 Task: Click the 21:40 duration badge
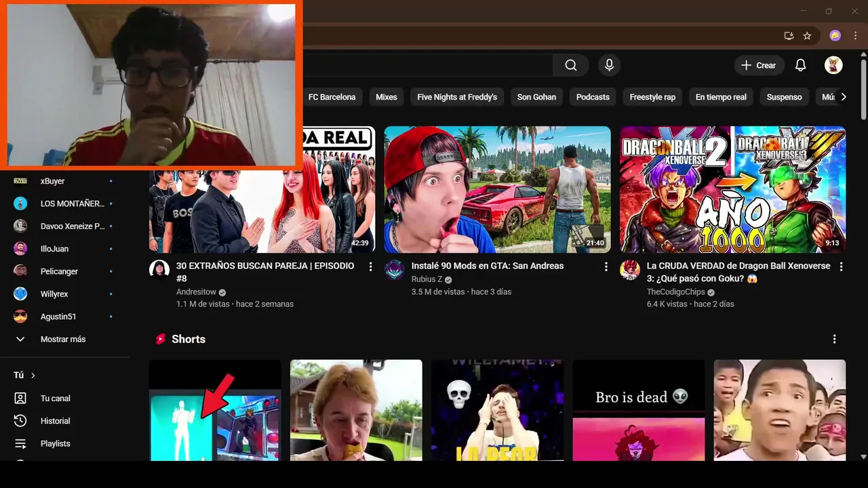pos(595,243)
